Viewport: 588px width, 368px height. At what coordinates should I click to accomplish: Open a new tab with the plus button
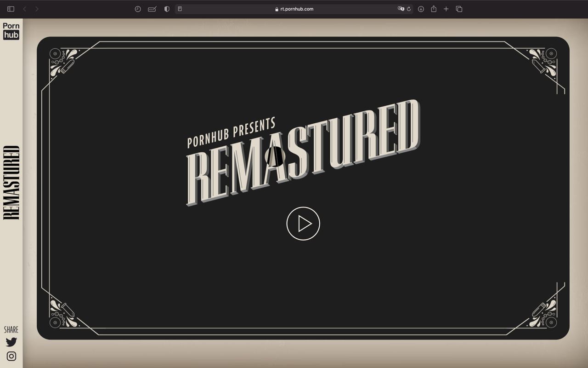point(446,9)
